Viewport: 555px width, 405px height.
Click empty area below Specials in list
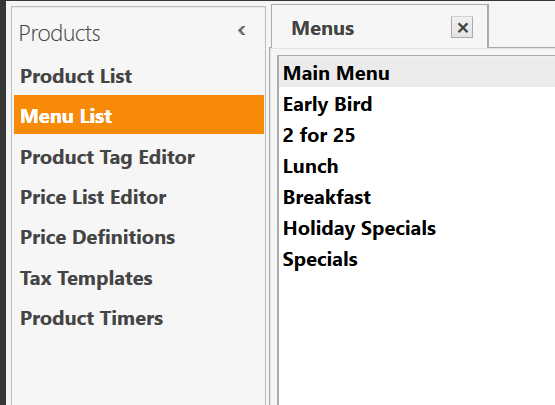417,340
